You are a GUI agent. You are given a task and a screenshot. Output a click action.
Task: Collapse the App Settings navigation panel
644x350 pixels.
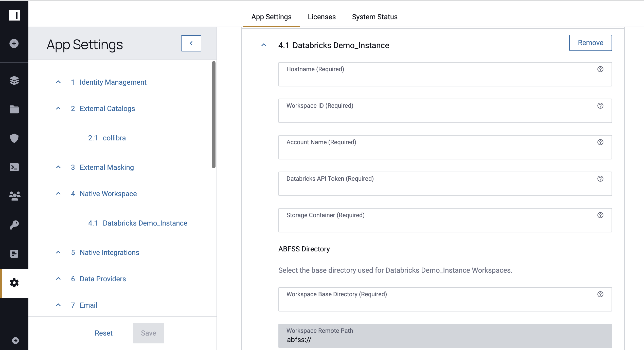tap(191, 43)
